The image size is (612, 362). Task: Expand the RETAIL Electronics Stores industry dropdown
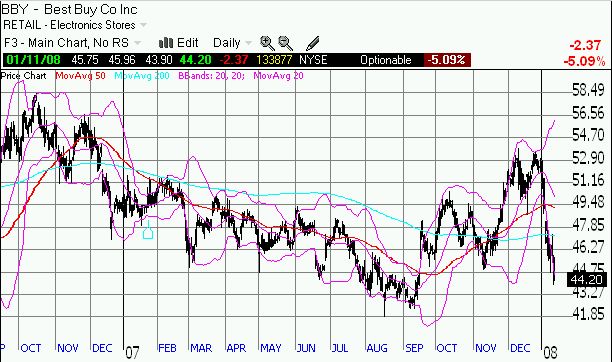click(75, 25)
